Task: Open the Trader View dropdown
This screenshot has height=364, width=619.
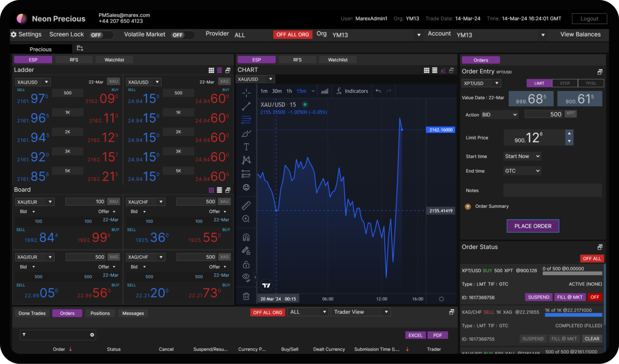Action: coord(361,312)
